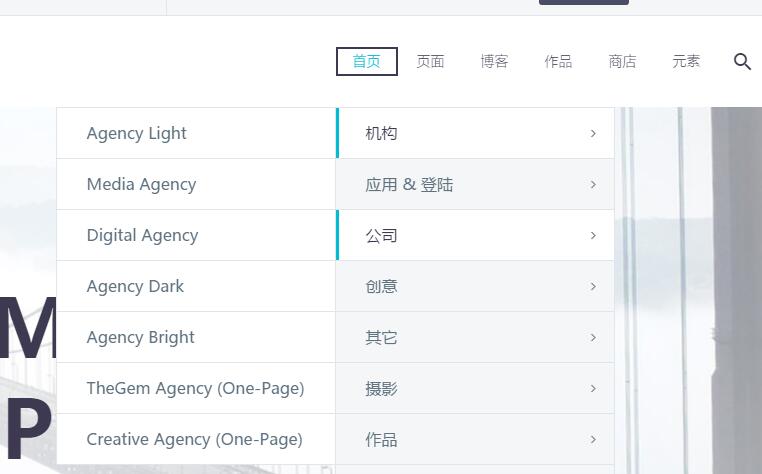The image size is (762, 474).
Task: Expand the 公司 submenu chevron
Action: (x=593, y=235)
